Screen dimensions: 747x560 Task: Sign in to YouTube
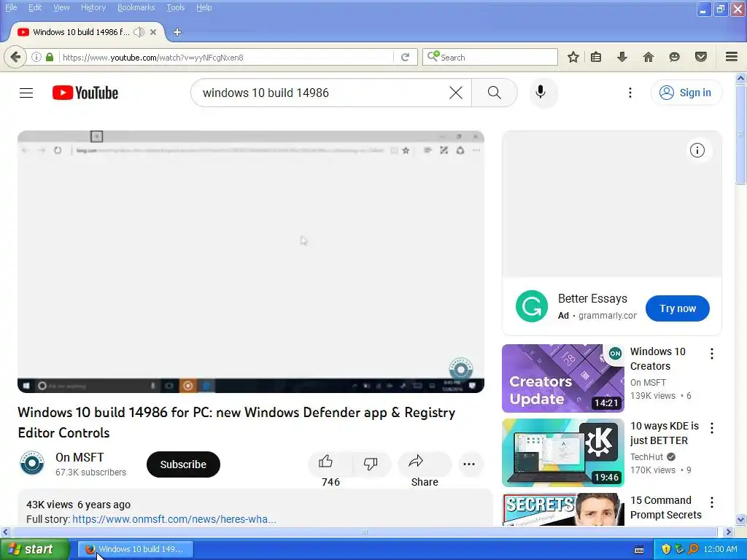coord(686,93)
